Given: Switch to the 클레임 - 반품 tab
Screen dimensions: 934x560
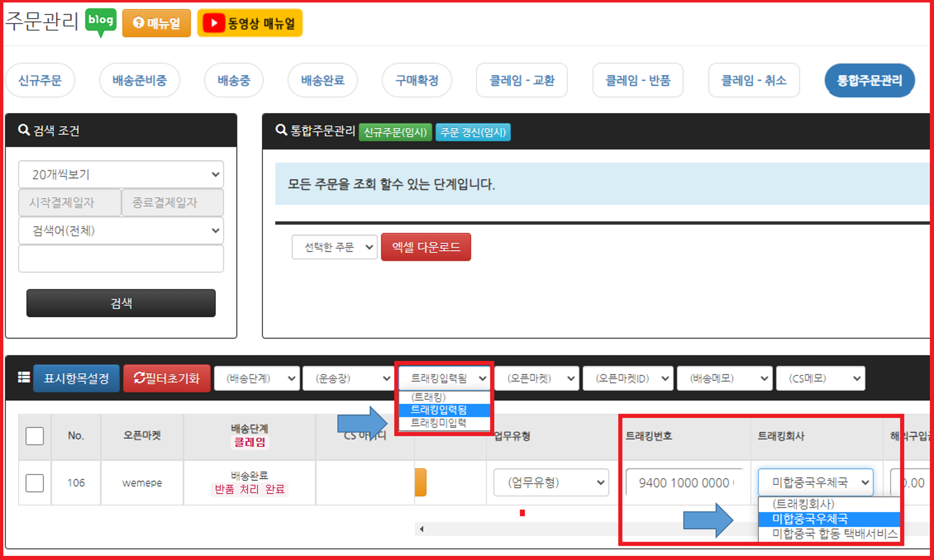Looking at the screenshot, I should tap(638, 80).
